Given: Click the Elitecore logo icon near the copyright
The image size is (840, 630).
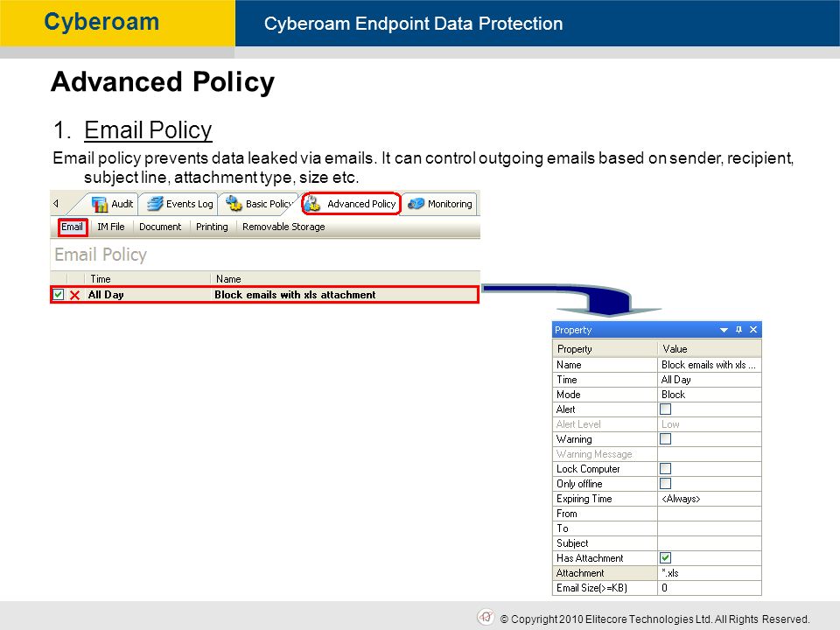Looking at the screenshot, I should click(486, 617).
